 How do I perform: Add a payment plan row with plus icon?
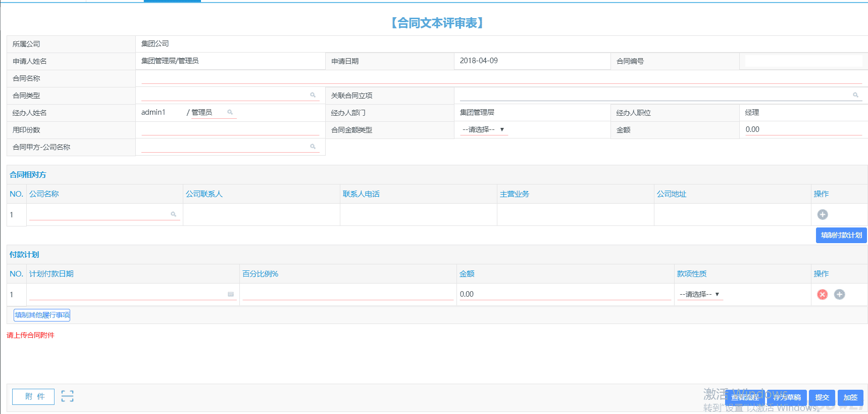coord(839,295)
